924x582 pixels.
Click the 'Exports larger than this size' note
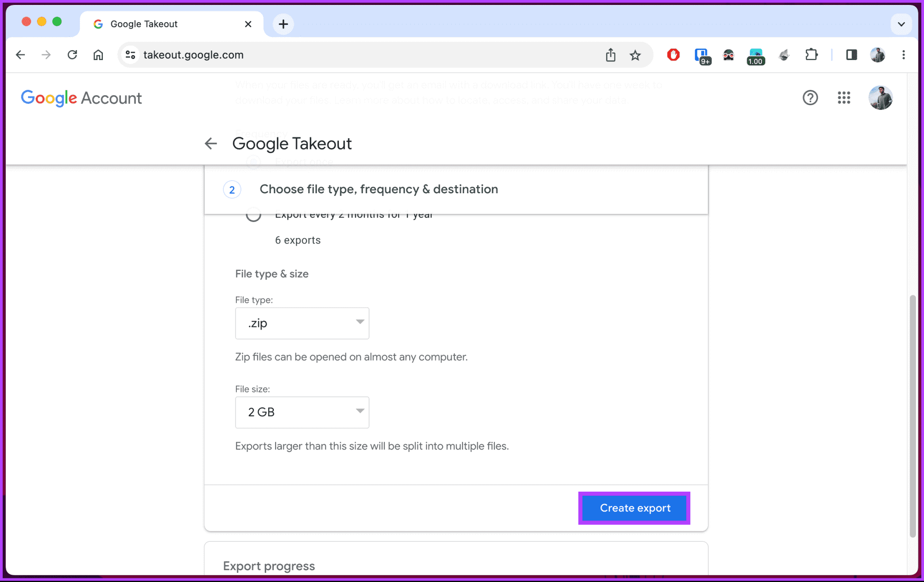click(x=372, y=446)
